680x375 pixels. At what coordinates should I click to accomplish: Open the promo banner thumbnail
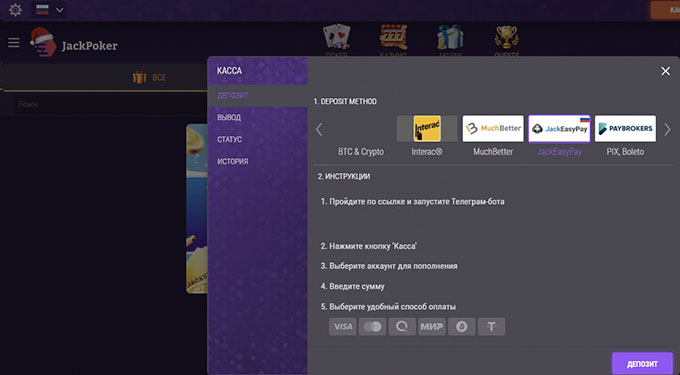[x=197, y=209]
